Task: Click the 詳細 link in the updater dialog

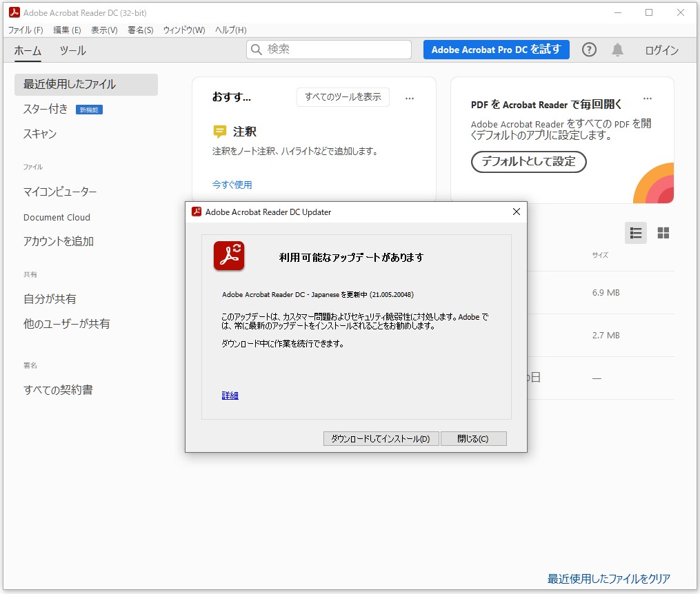Action: pyautogui.click(x=230, y=395)
